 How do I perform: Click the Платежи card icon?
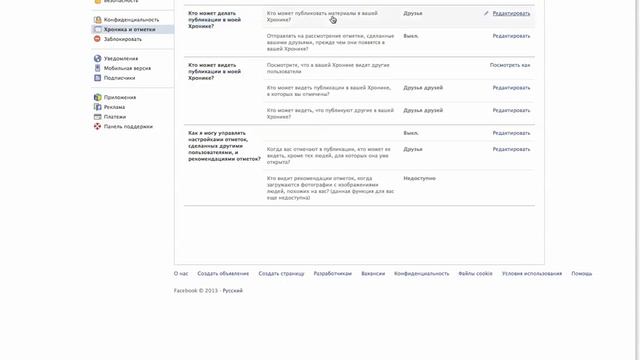click(97, 117)
